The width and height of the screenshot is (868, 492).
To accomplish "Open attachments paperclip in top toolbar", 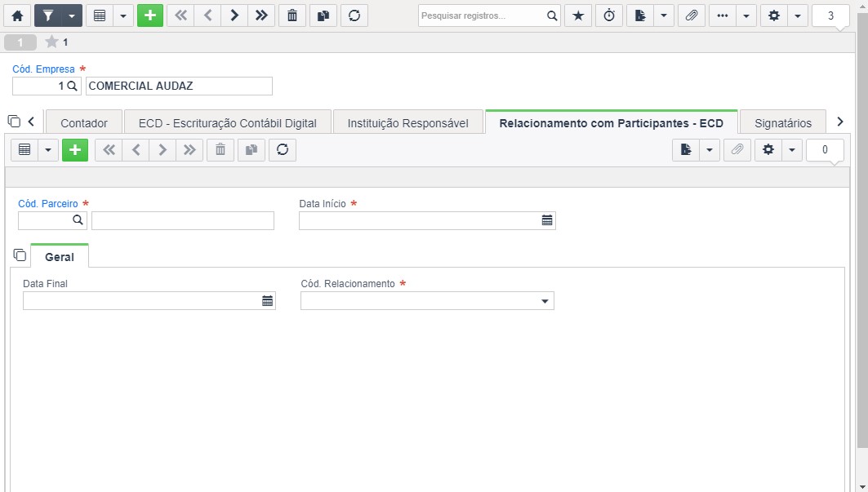I will tap(692, 16).
